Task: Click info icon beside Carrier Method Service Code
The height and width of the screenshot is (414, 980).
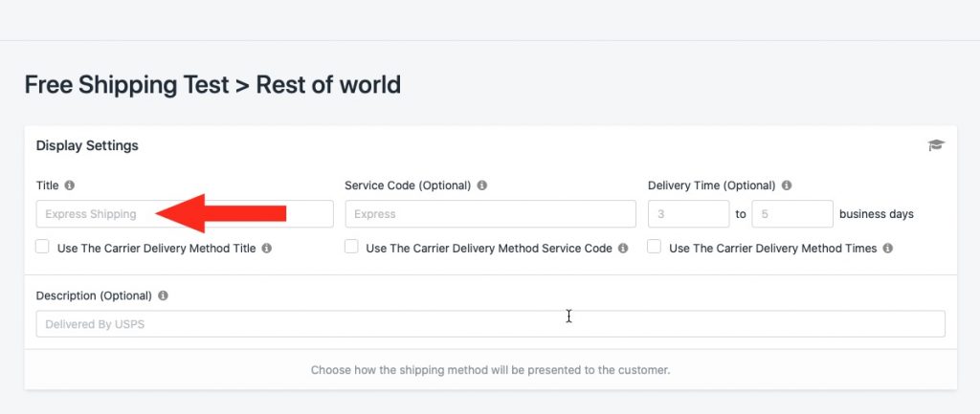Action: coord(623,248)
